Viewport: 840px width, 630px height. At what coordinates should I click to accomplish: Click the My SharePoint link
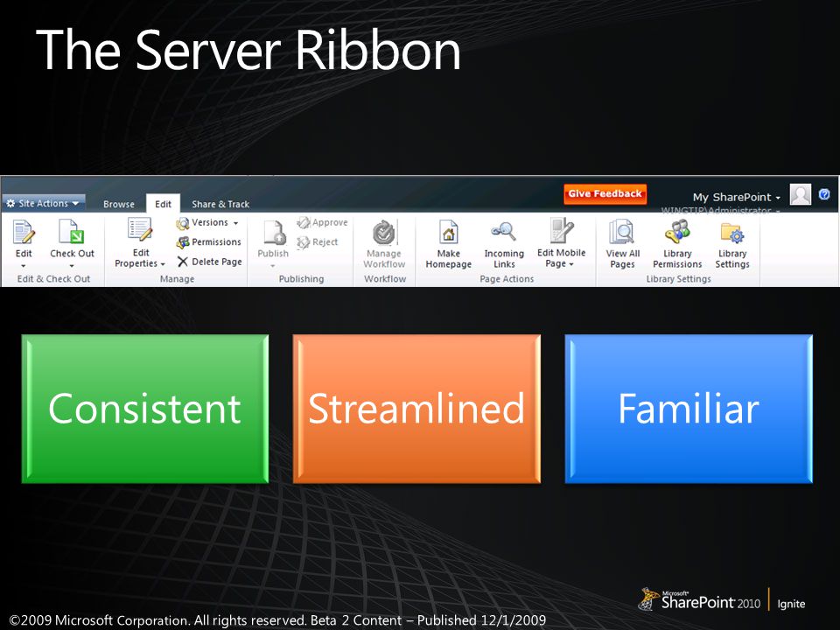coord(731,197)
